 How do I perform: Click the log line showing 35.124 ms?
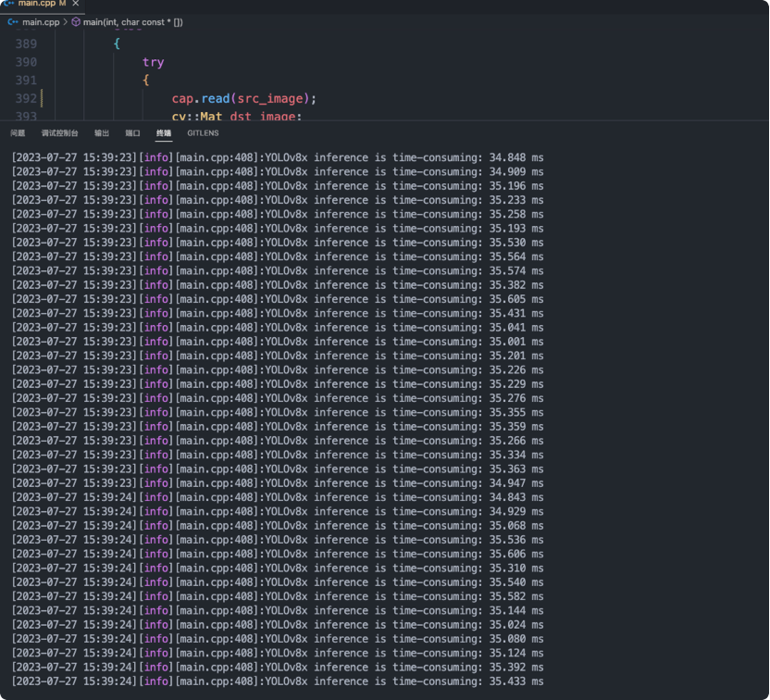278,654
